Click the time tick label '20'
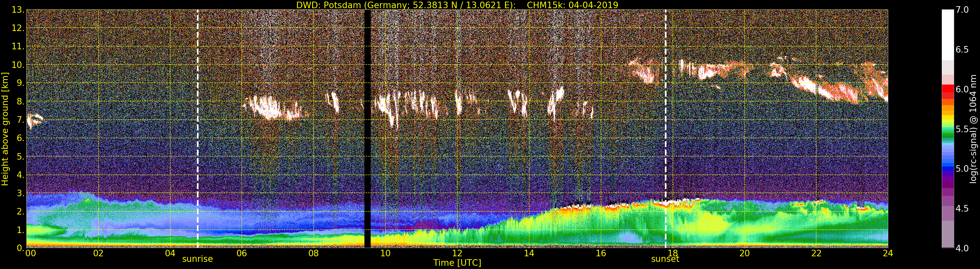 (x=745, y=253)
